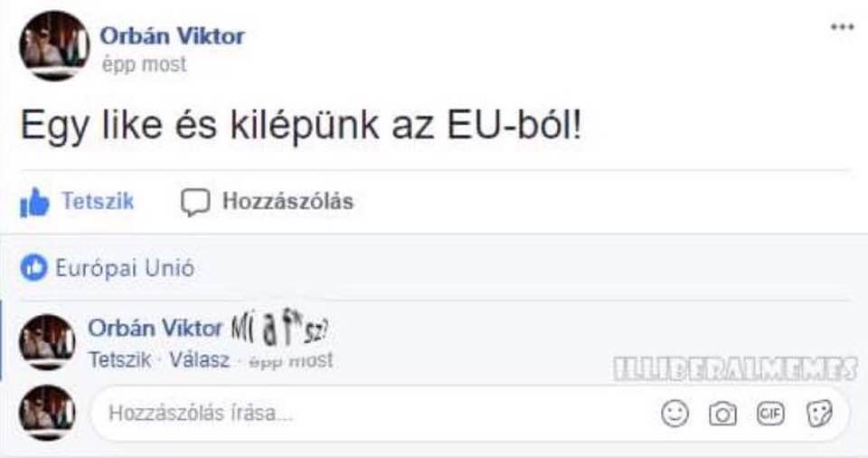Click the speech bubble comment icon
Image resolution: width=868 pixels, height=458 pixels.
point(195,203)
